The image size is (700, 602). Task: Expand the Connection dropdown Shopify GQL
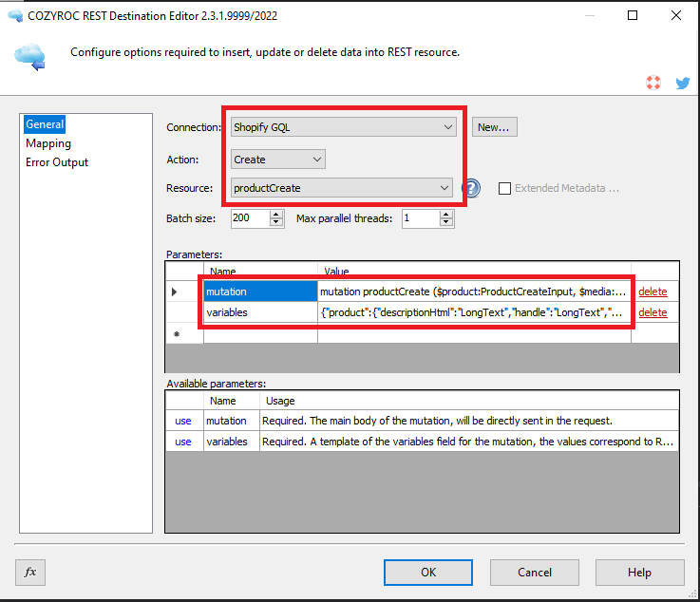click(448, 127)
